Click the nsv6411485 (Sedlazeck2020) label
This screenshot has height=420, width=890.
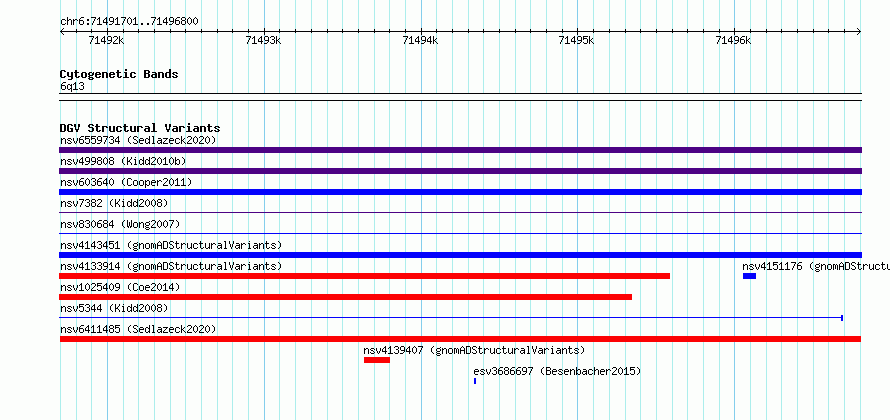[x=138, y=329]
